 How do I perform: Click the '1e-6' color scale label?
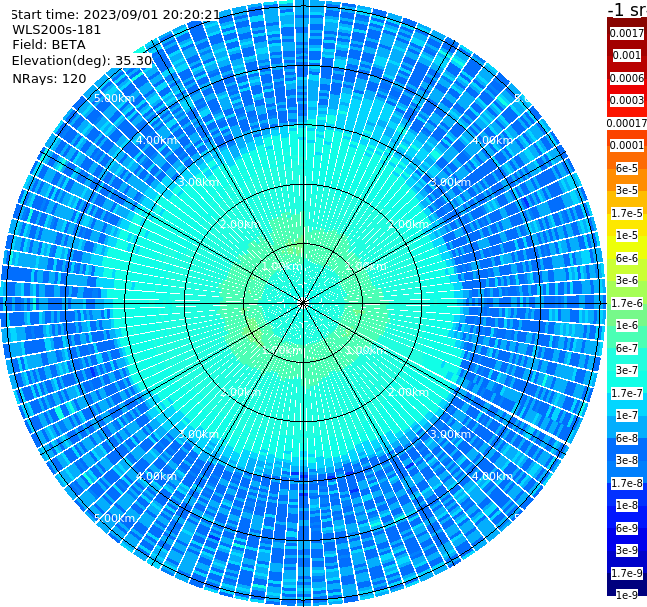(x=627, y=325)
